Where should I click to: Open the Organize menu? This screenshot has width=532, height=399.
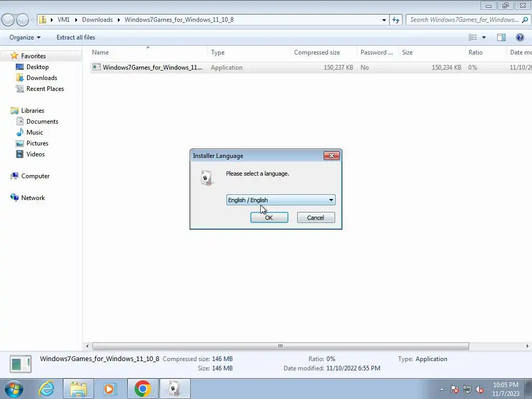(25, 37)
